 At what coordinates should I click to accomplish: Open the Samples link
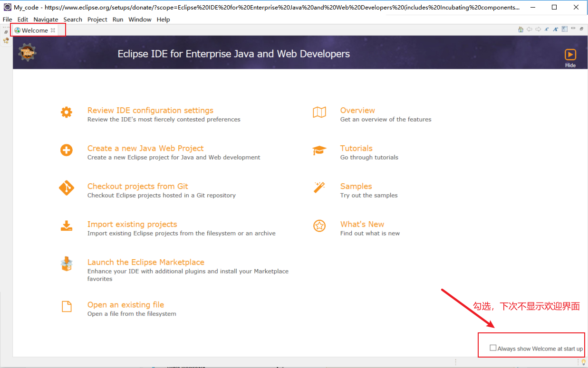(356, 186)
